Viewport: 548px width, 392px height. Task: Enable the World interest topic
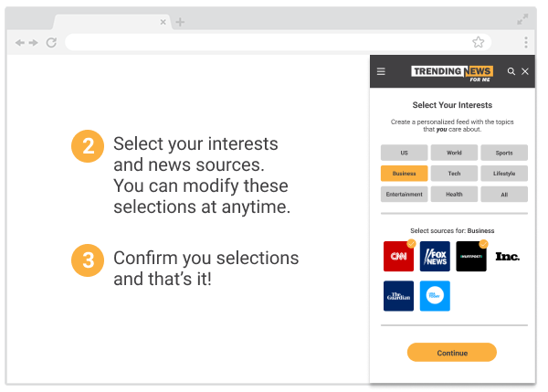[x=454, y=153]
